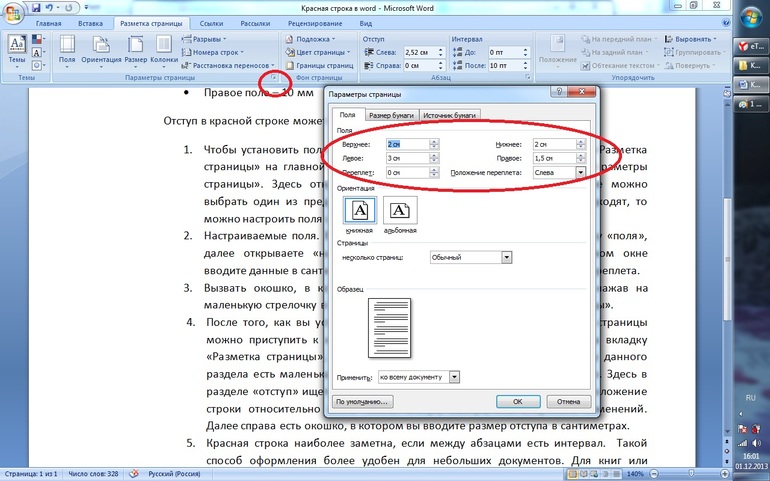Open Расстановка переносов hyphenation menu
Image resolution: width=770 pixels, height=481 pixels.
228,65
